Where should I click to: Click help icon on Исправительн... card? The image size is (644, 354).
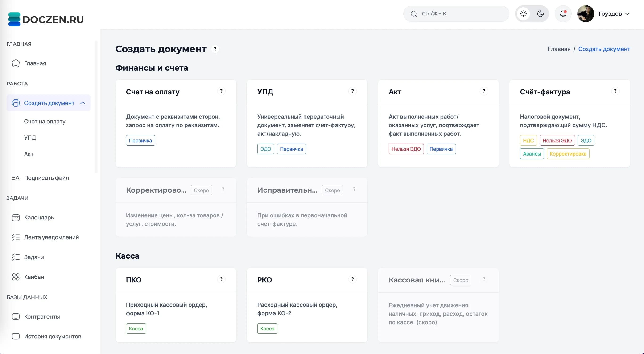(x=354, y=189)
